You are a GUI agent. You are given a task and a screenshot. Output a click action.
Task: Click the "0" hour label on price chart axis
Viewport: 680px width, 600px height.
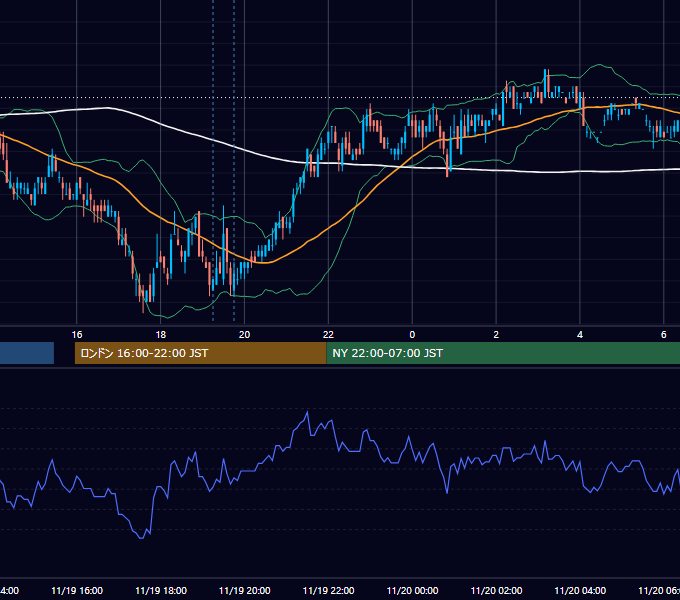(x=412, y=335)
